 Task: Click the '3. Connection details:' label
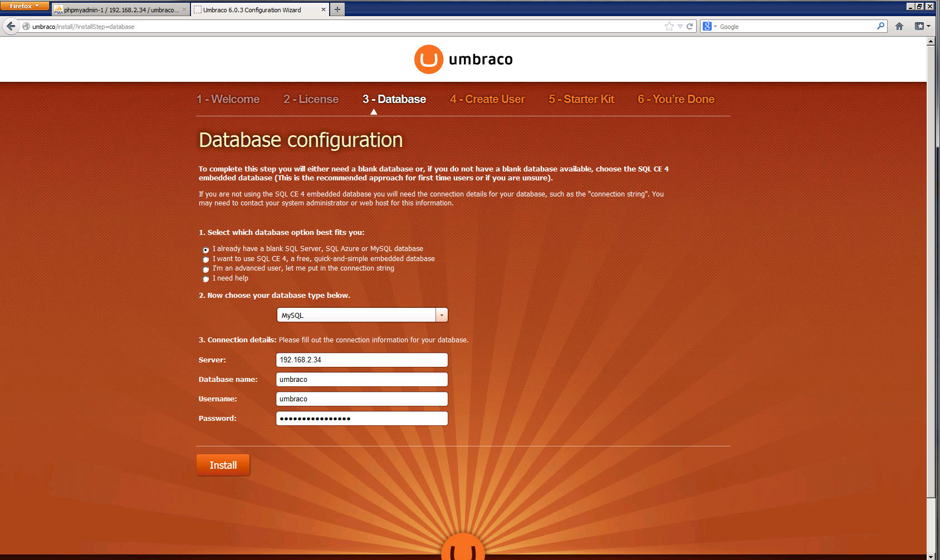237,340
